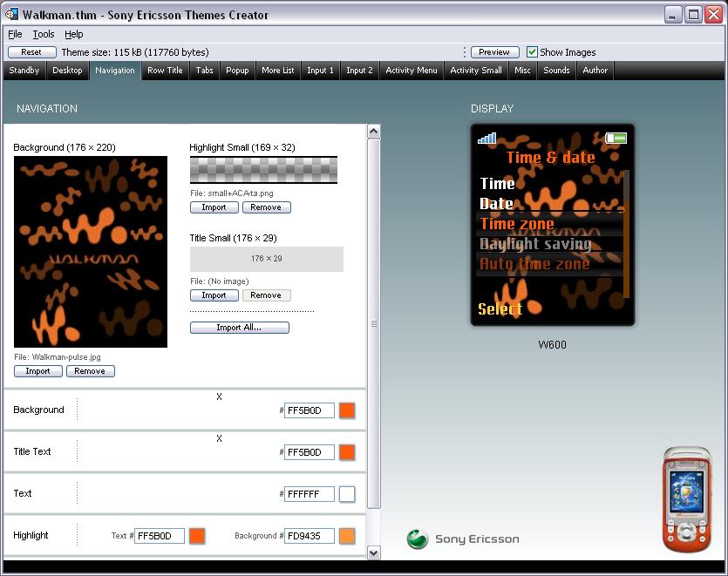Open the Background color swatch
This screenshot has width=728, height=576.
tap(347, 410)
